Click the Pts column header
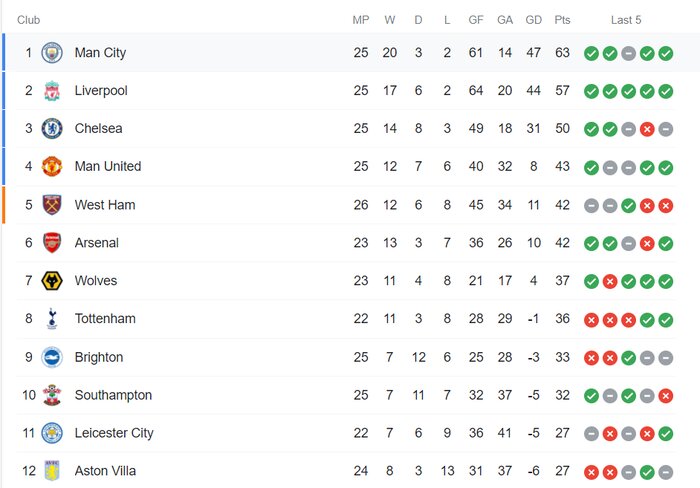 pyautogui.click(x=563, y=20)
